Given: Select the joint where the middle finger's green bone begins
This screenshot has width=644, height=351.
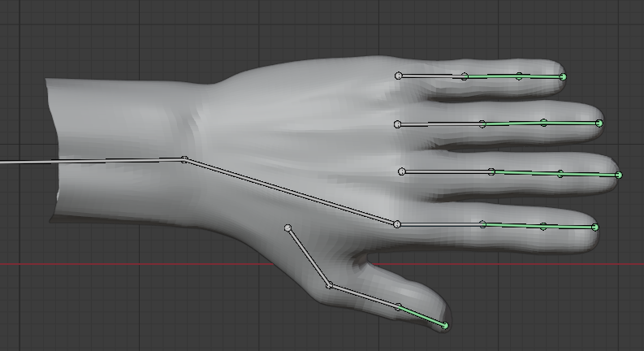Looking at the screenshot, I should [491, 171].
